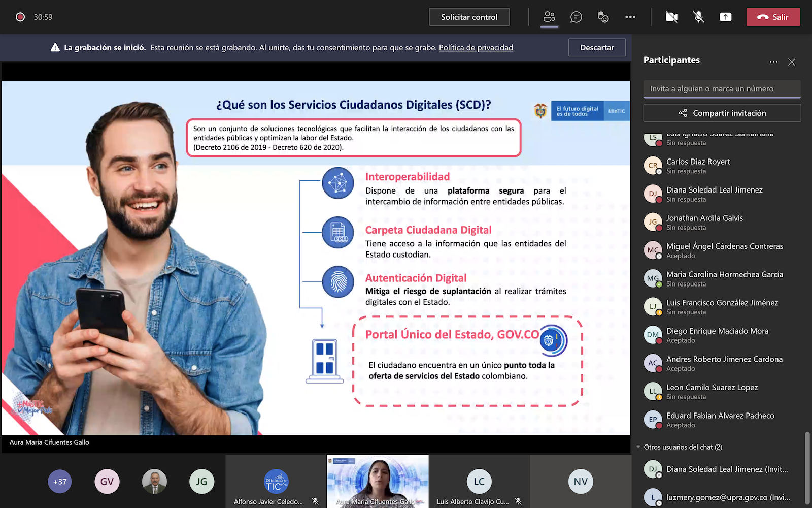
Task: Leave meeting with Salir button
Action: point(773,17)
